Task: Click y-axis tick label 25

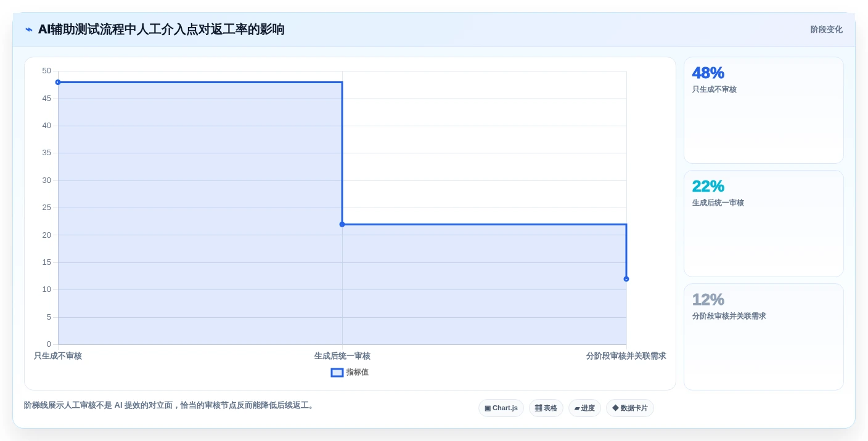Action: tap(47, 208)
